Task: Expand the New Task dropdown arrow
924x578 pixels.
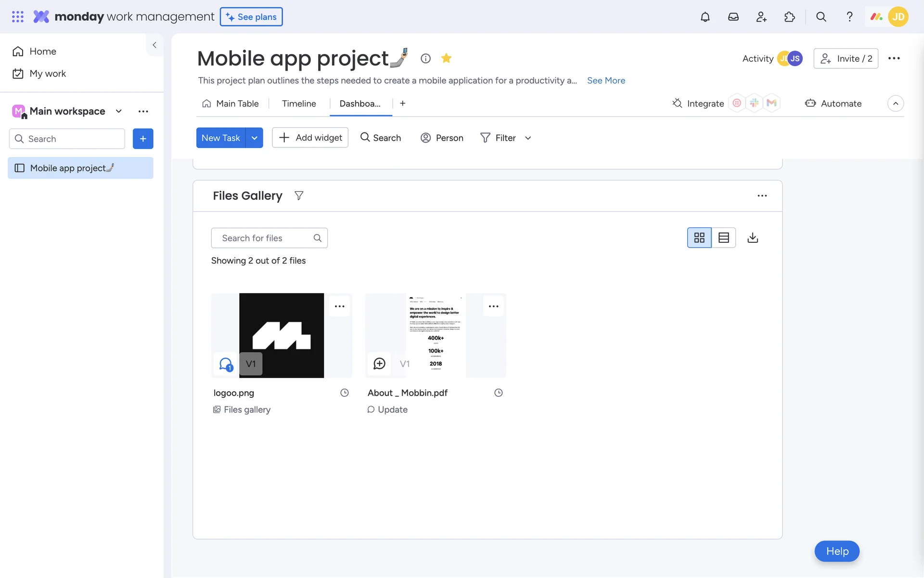Action: (254, 138)
